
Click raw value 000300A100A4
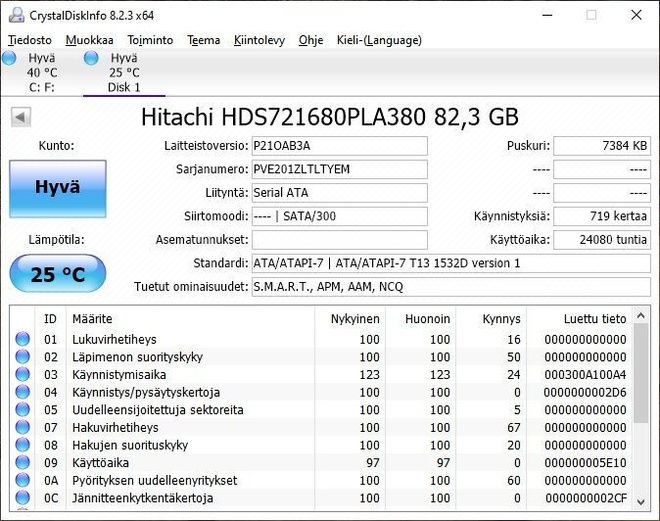coord(585,375)
